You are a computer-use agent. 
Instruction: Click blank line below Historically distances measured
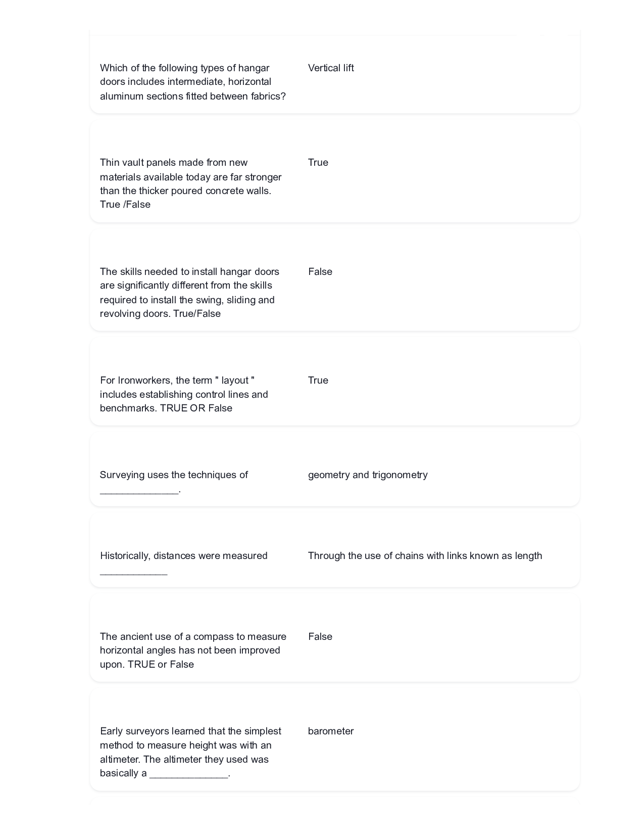pyautogui.click(x=133, y=572)
